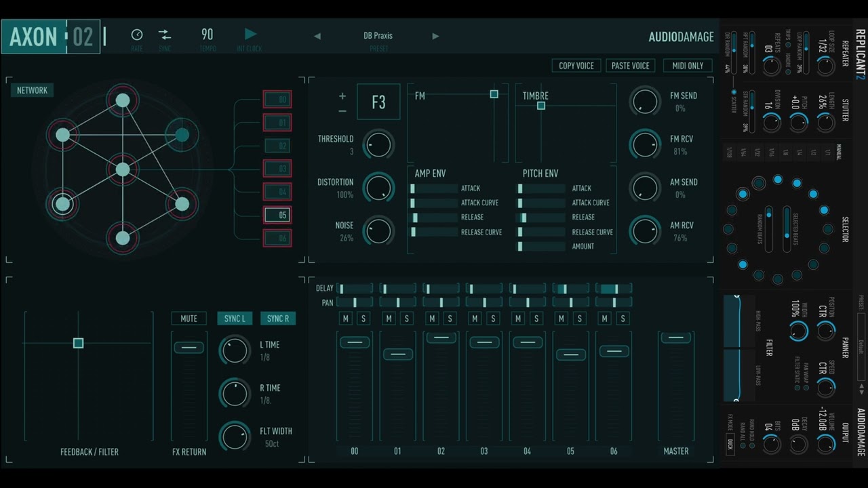868x488 pixels.
Task: Click the Feedback / Filter XY pad handle
Action: (78, 343)
